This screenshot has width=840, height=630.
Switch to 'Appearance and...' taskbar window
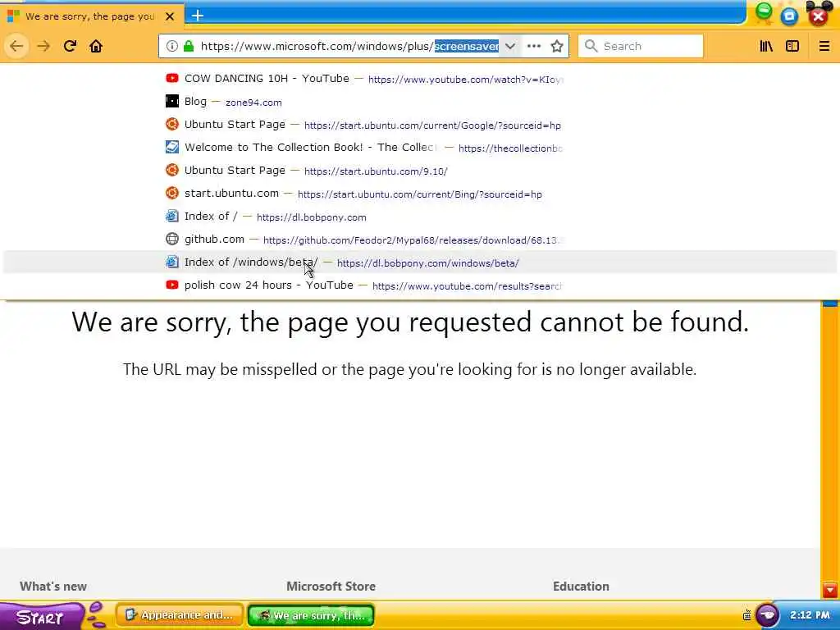coord(180,615)
